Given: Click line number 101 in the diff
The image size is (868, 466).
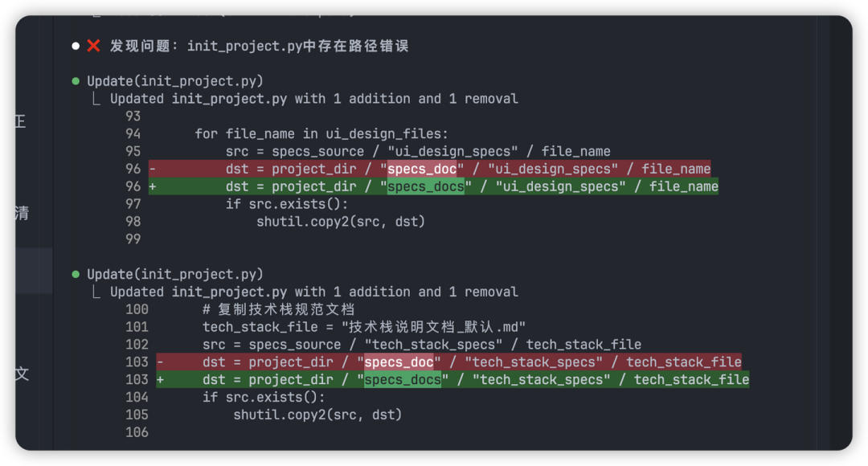Looking at the screenshot, I should 137,327.
